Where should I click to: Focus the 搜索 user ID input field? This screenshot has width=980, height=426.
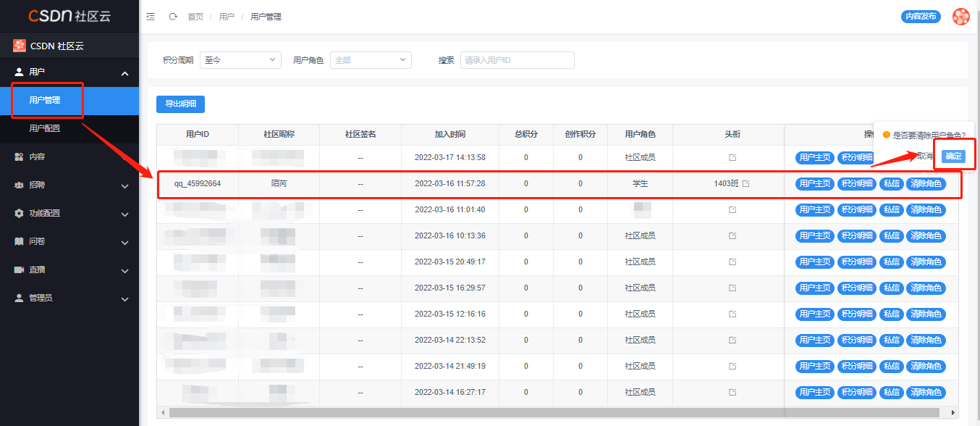(518, 60)
